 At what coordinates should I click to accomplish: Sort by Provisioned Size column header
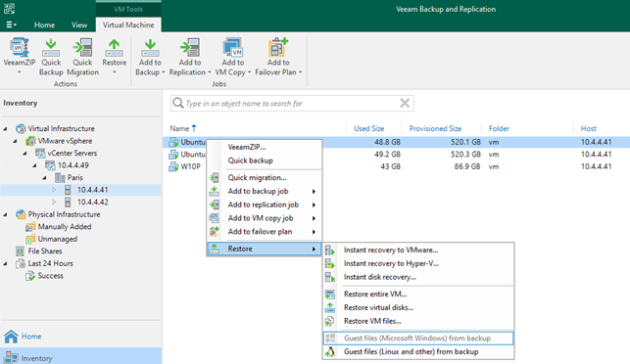pos(435,128)
